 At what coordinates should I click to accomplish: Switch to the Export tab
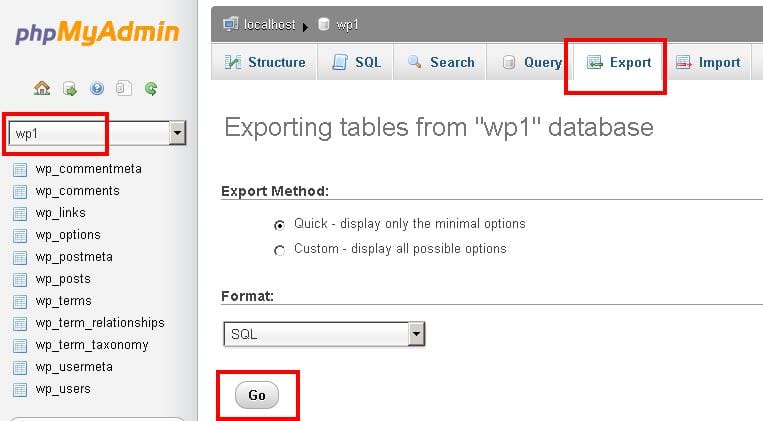(x=619, y=62)
